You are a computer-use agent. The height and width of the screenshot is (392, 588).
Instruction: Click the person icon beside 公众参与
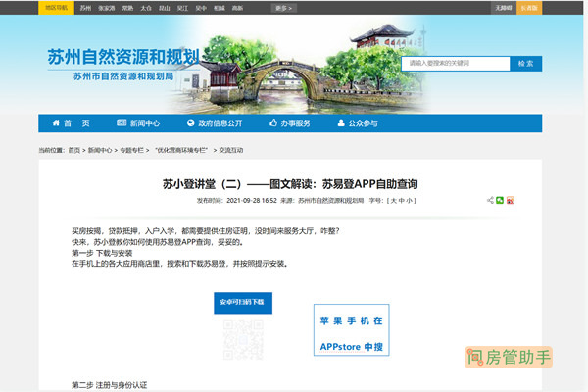[x=341, y=122]
